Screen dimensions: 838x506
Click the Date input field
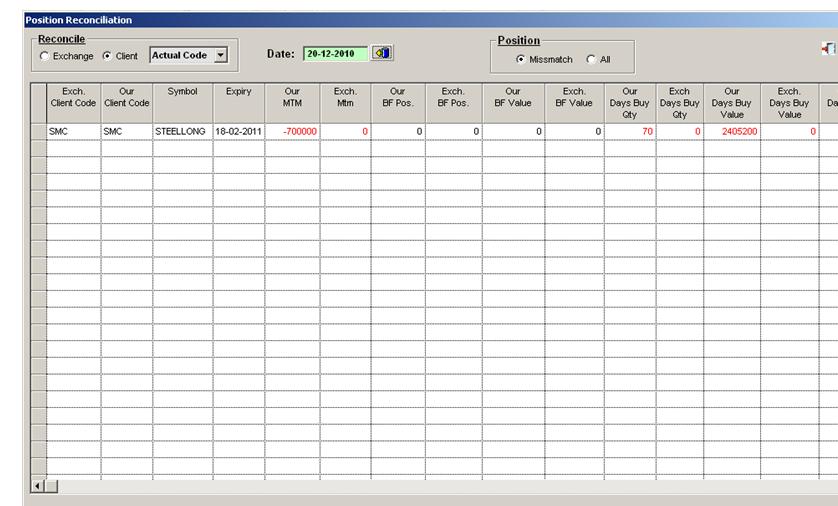click(x=335, y=54)
